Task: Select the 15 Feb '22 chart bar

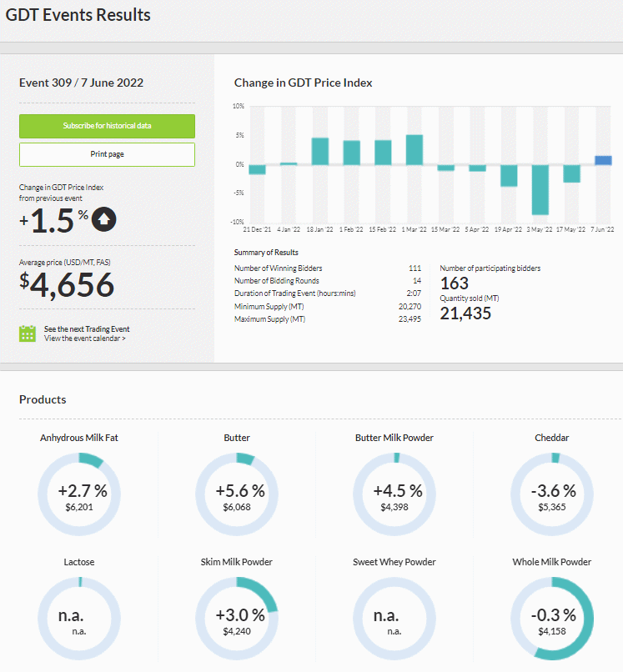Action: tap(383, 153)
